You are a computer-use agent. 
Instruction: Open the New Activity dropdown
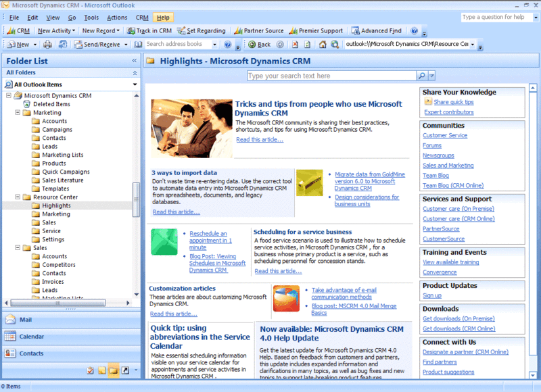[x=56, y=30]
